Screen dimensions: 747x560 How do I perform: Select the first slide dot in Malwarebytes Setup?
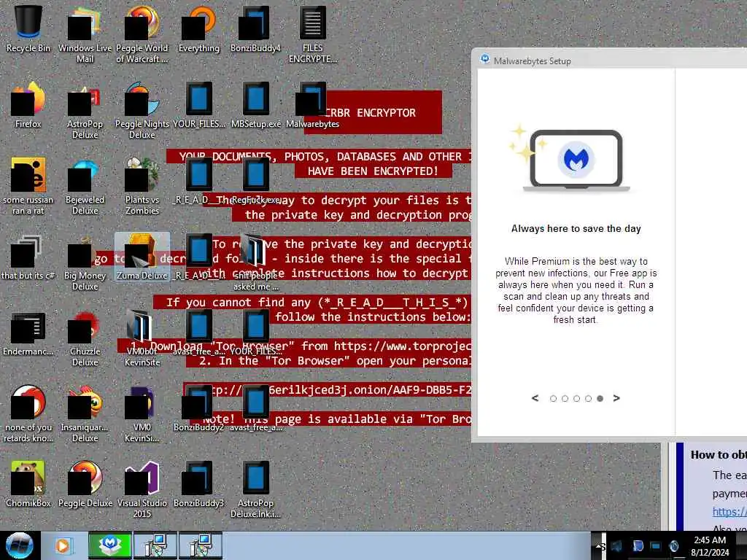pos(553,399)
